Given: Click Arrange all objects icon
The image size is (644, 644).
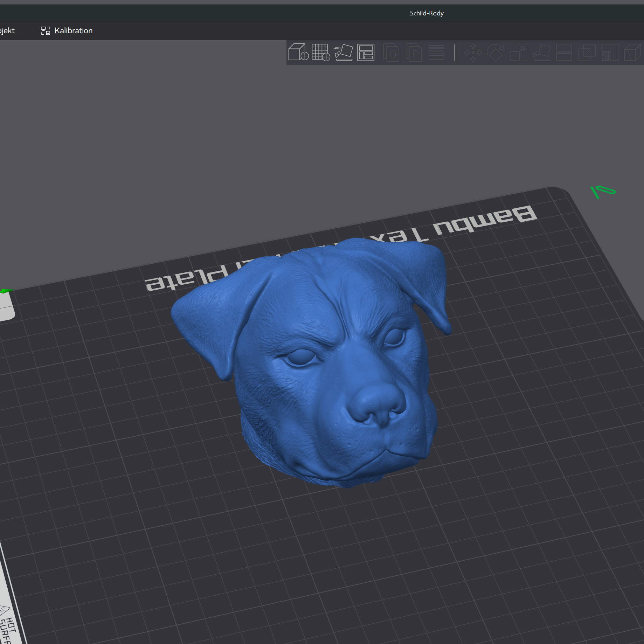Looking at the screenshot, I should click(x=366, y=52).
